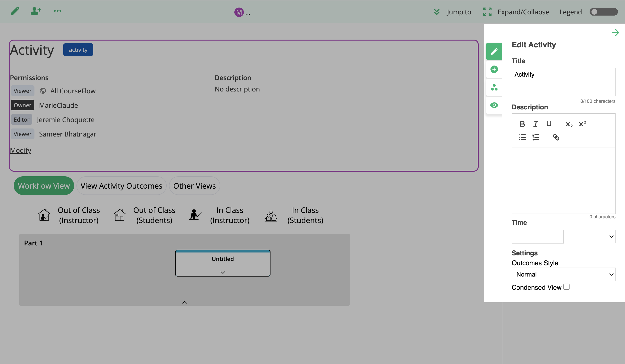
Task: Click the Title text field
Action: 563,82
